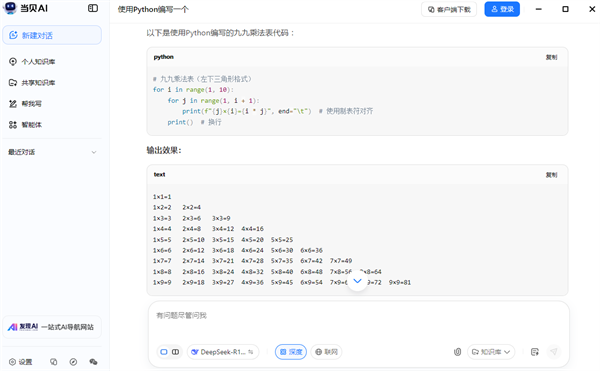Click the blue 登录 login button
Image resolution: width=600 pixels, height=371 pixels.
coord(502,9)
